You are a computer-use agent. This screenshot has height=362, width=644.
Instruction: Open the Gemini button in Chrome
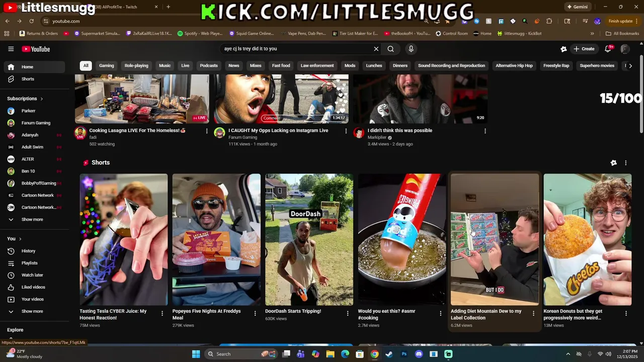tap(577, 7)
